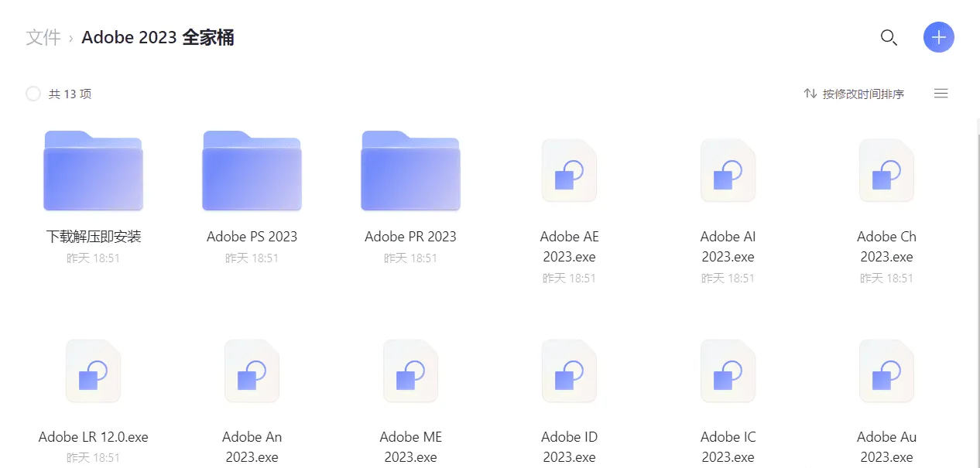Open the Adobe PR 2023 folder
980x468 pixels.
click(410, 171)
